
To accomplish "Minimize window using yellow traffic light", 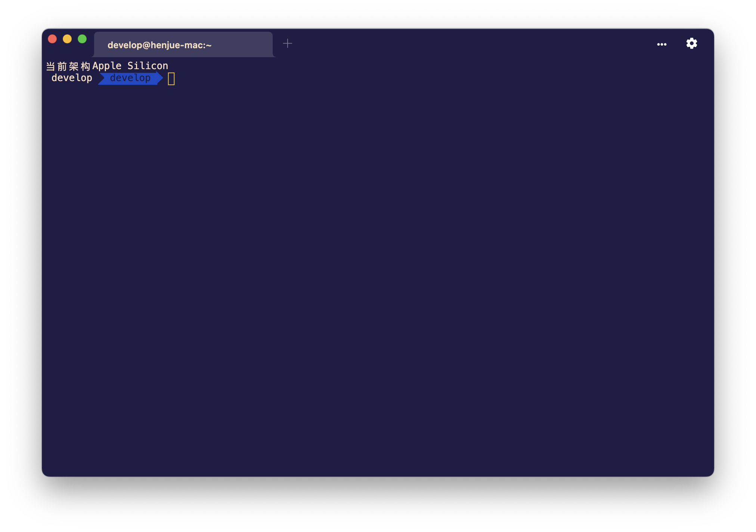I will [x=67, y=39].
